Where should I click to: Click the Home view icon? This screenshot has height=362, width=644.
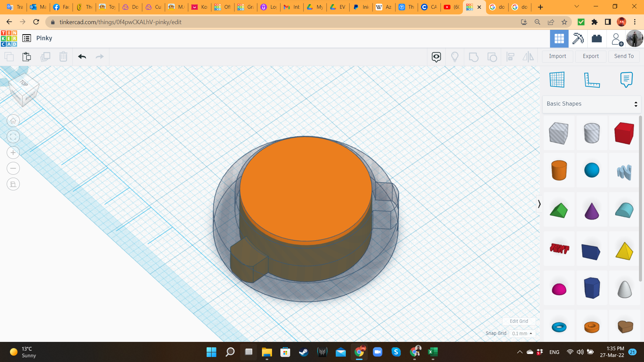13,121
